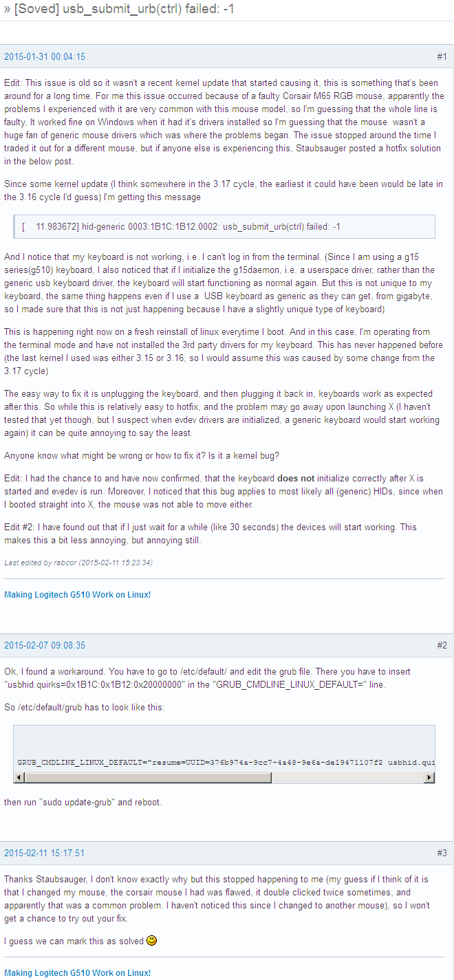The image size is (454, 980).
Task: Follow Logitech G510 signature link in post #3
Action: (x=78, y=973)
